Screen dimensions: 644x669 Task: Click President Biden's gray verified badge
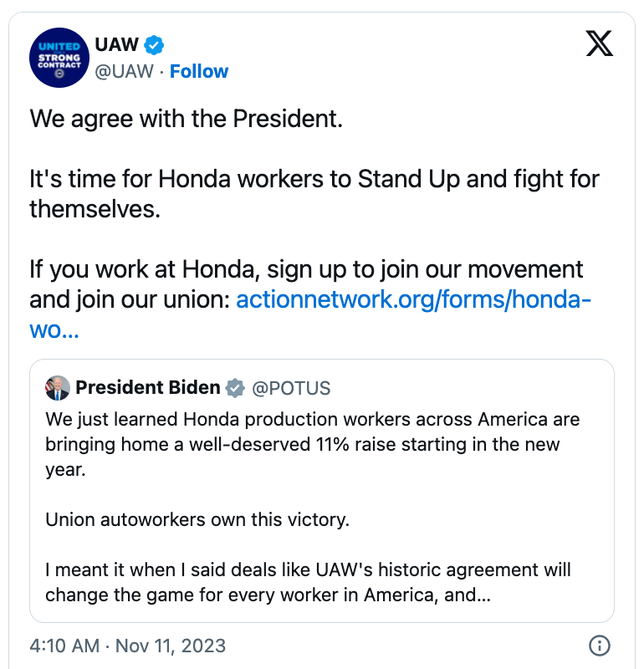pyautogui.click(x=235, y=388)
